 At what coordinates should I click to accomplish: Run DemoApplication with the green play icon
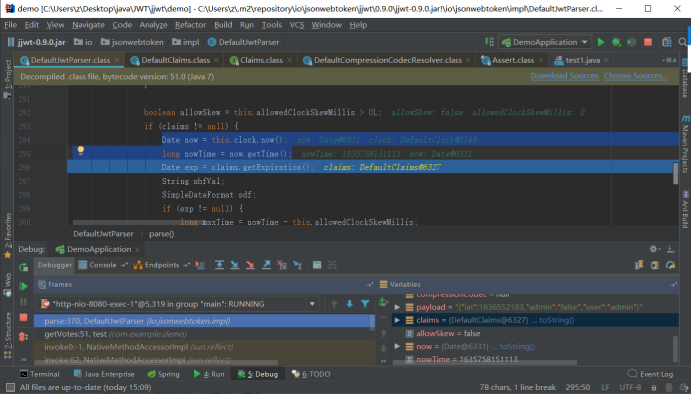click(x=601, y=42)
